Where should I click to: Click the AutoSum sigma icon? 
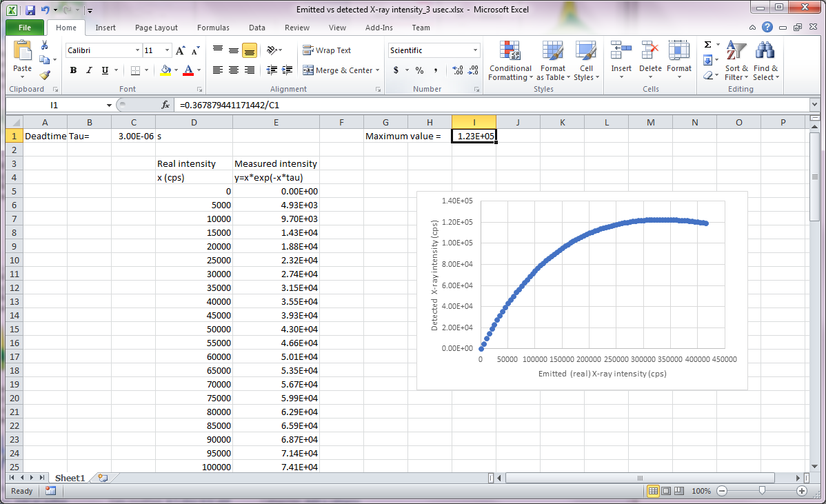707,45
